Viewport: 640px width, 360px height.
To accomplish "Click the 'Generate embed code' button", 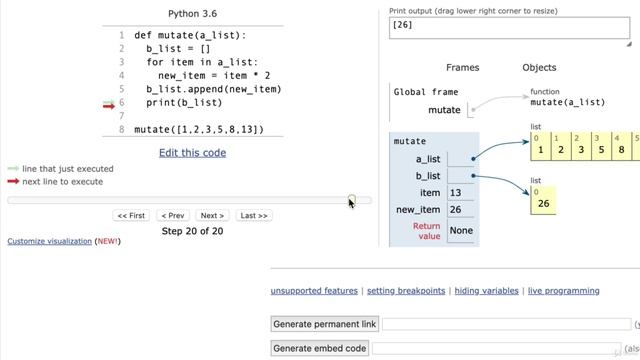I will [320, 348].
